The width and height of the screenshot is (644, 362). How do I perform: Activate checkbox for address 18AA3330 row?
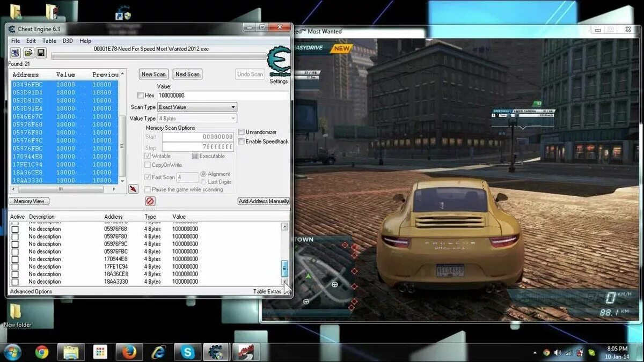pos(15,282)
